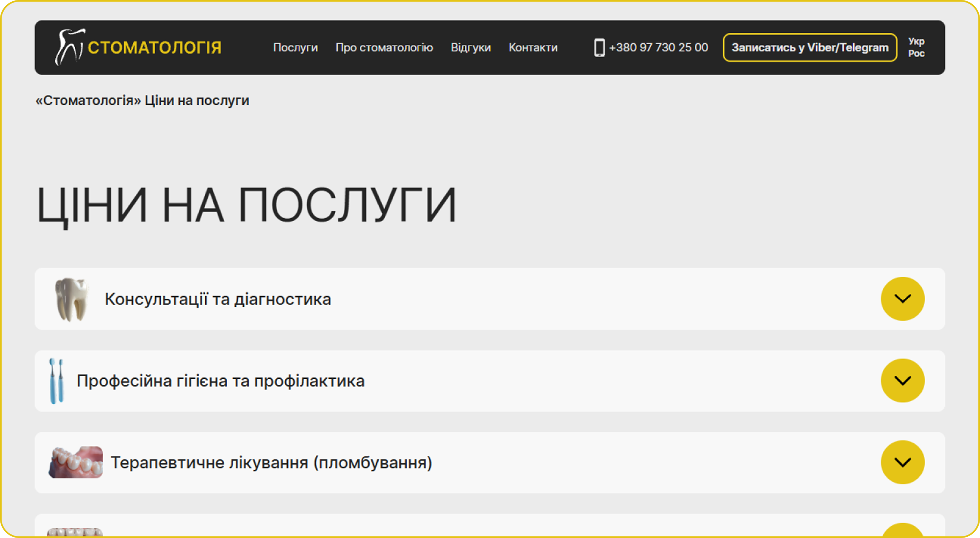
Task: Click the СТОМАТОЛОГІЯ logo text
Action: [154, 48]
